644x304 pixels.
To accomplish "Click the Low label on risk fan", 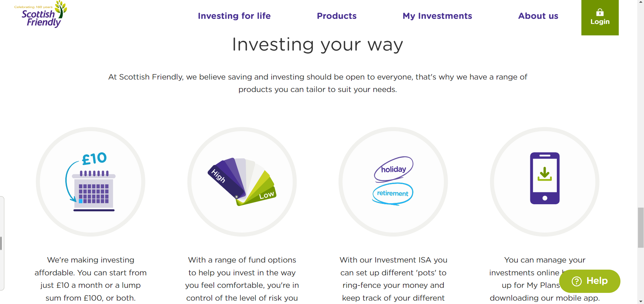I will pyautogui.click(x=267, y=195).
